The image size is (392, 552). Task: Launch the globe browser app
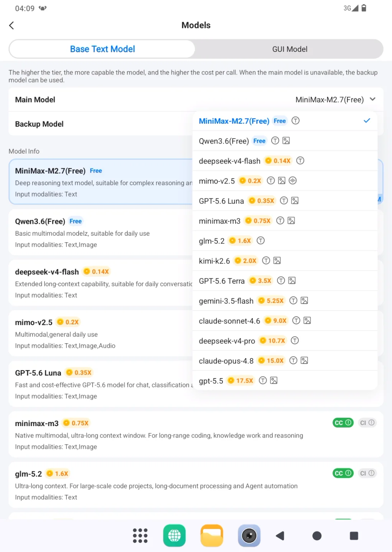click(174, 535)
